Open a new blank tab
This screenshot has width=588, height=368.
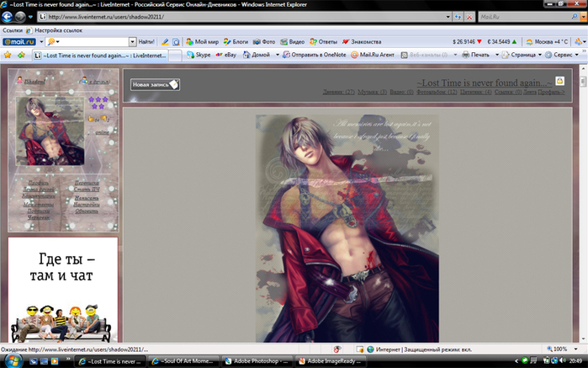tap(175, 56)
